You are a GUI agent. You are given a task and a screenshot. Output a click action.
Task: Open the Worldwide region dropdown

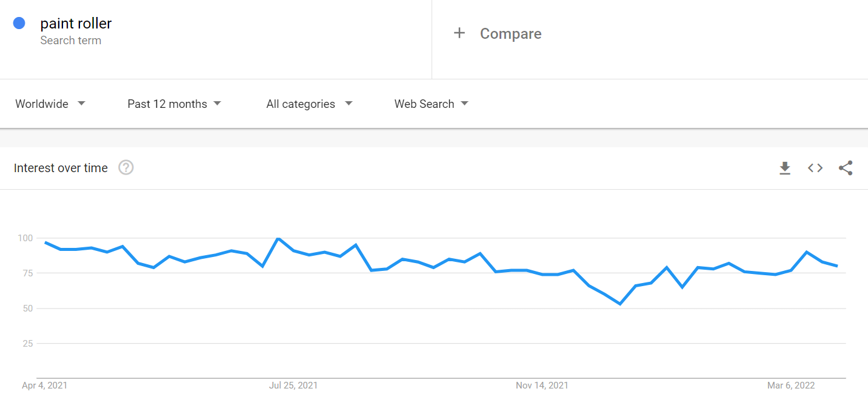tap(50, 104)
